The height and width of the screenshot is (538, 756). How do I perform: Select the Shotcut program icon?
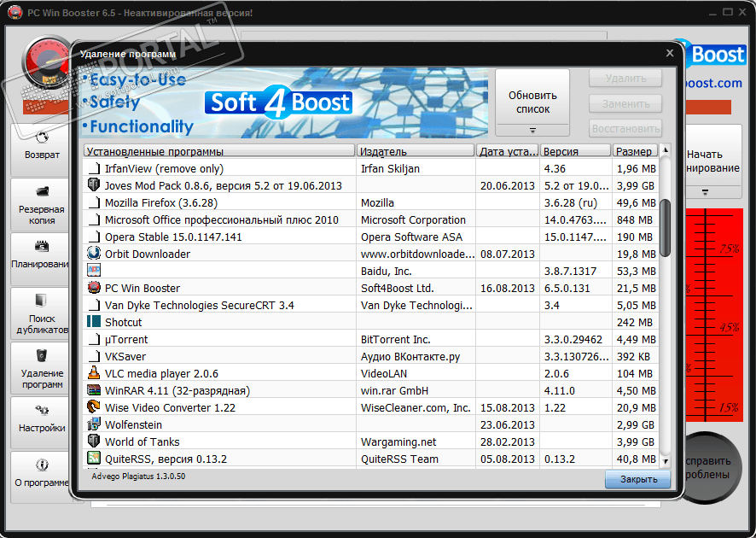point(94,321)
